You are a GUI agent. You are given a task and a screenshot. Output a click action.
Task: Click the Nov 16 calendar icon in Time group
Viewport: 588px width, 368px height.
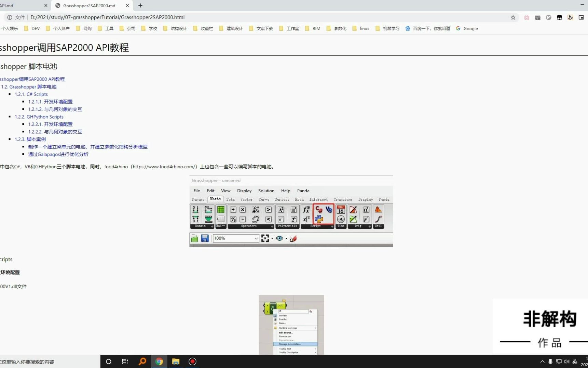click(341, 210)
